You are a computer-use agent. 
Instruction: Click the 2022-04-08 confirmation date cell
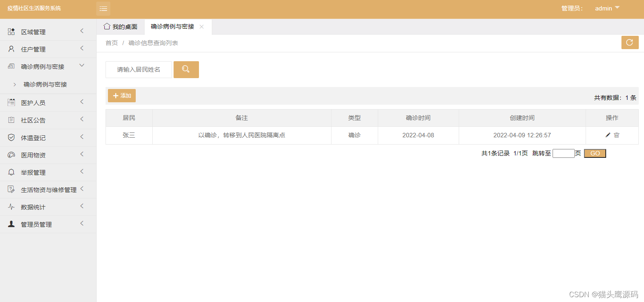coord(418,135)
